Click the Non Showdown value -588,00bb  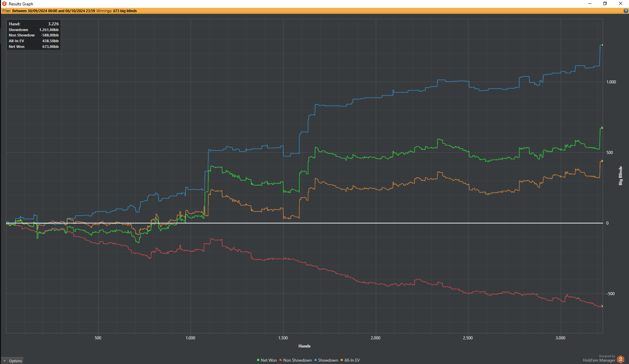(50, 35)
